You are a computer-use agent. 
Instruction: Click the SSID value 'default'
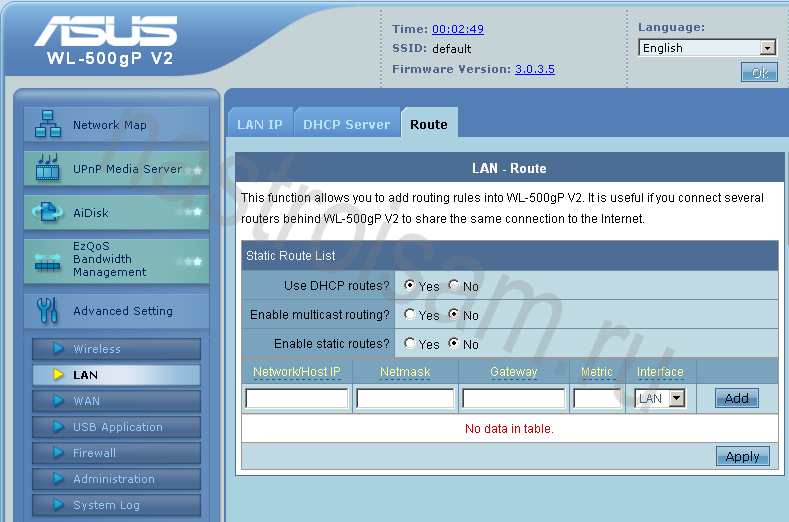click(x=452, y=49)
